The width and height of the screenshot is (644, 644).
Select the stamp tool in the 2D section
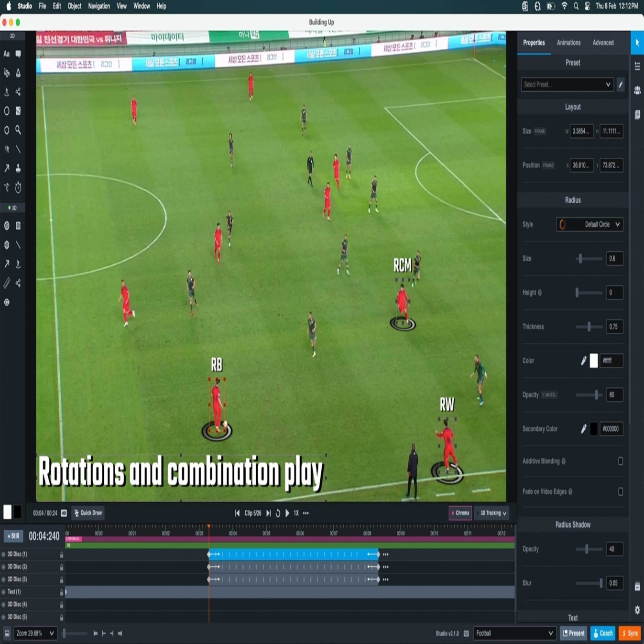point(18,168)
